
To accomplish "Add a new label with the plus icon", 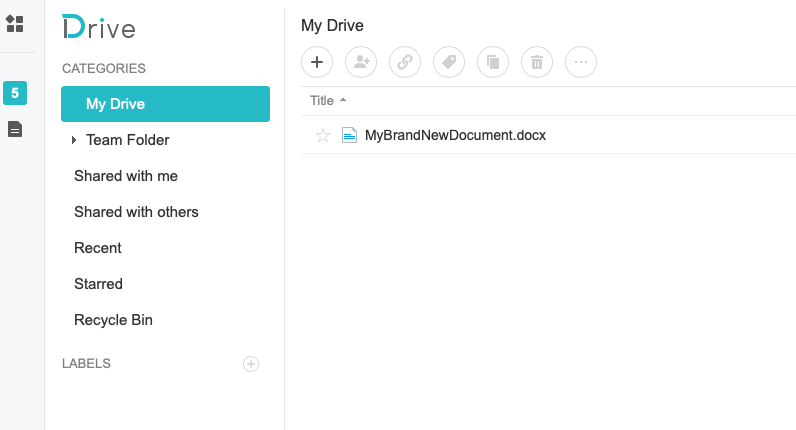I will tap(251, 364).
